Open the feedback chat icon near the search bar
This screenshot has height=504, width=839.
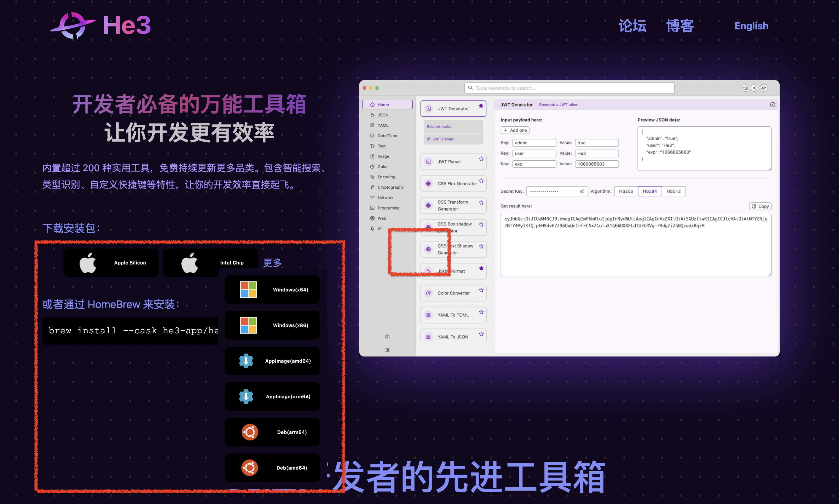coord(745,88)
